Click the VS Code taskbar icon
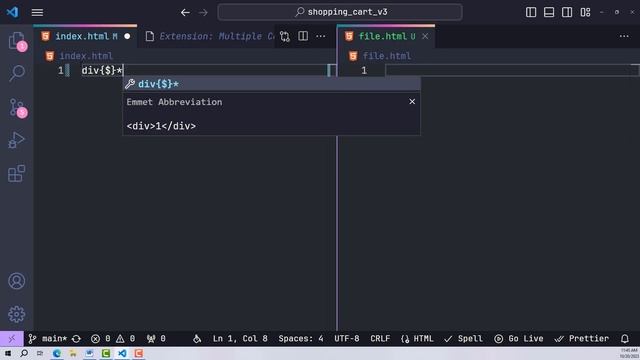Image resolution: width=640 pixels, height=360 pixels. point(122,353)
